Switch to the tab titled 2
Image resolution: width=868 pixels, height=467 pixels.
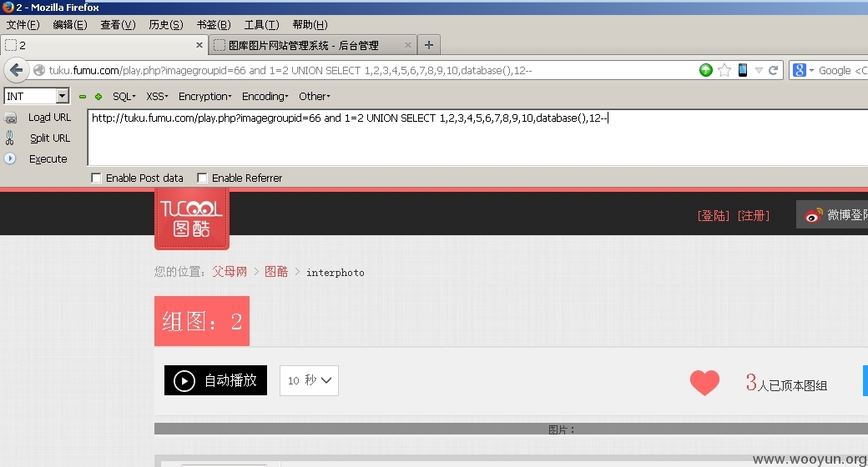tap(104, 45)
